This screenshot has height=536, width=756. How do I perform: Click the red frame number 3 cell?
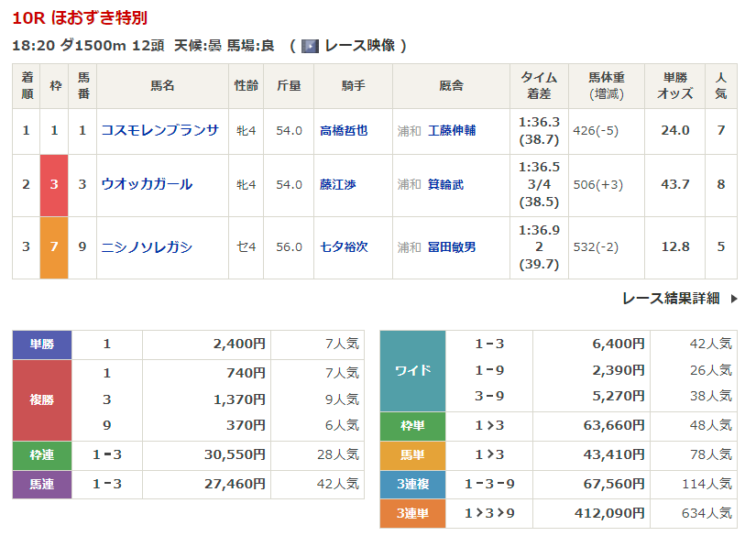click(x=54, y=185)
